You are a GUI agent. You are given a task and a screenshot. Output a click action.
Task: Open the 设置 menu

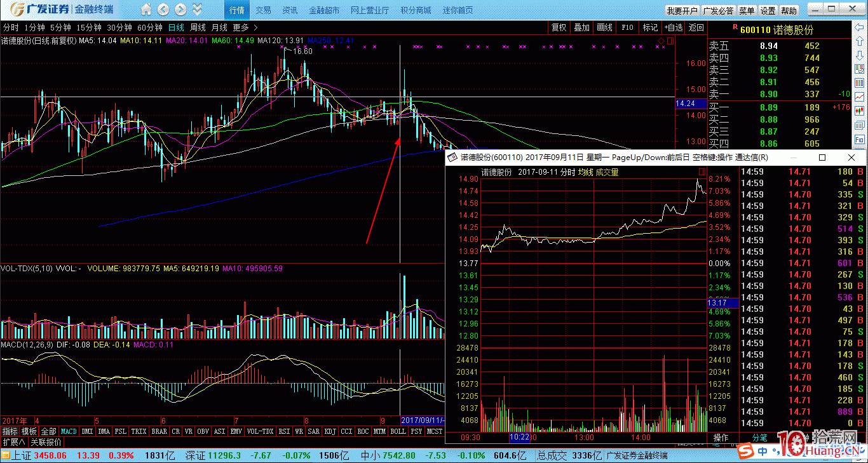pos(768,11)
